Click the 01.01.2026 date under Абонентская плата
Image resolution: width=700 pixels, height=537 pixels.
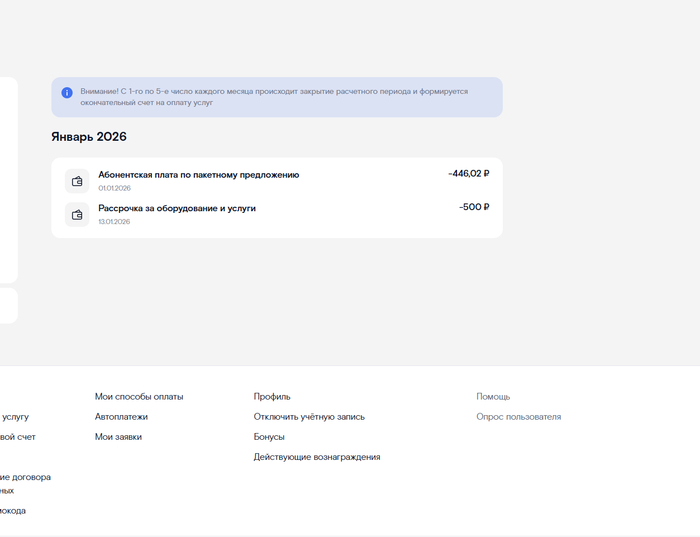click(x=114, y=188)
